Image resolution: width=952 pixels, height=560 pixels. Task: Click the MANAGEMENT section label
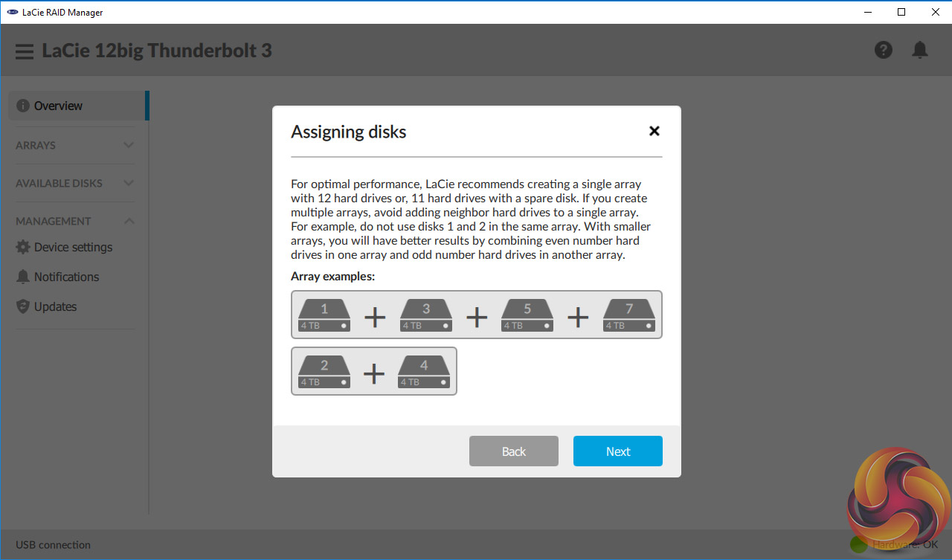pos(54,222)
